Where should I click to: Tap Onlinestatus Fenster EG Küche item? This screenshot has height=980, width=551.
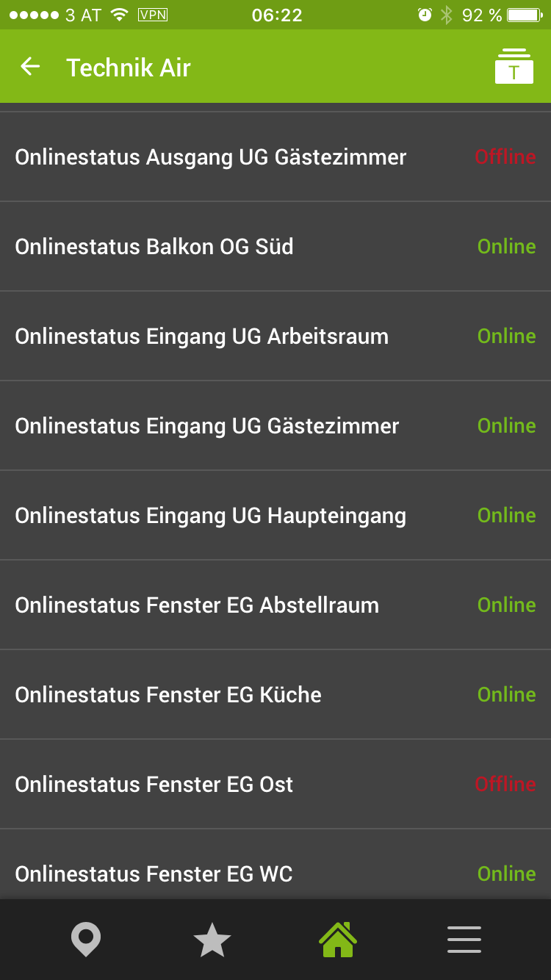(168, 695)
